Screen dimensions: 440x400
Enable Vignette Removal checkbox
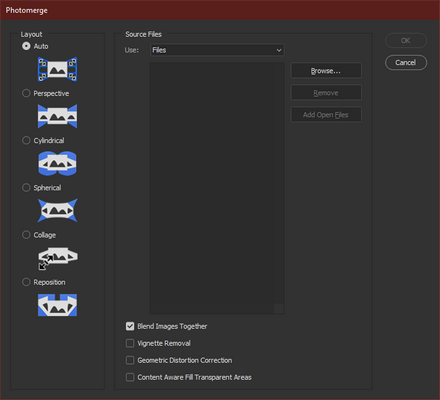pyautogui.click(x=130, y=343)
